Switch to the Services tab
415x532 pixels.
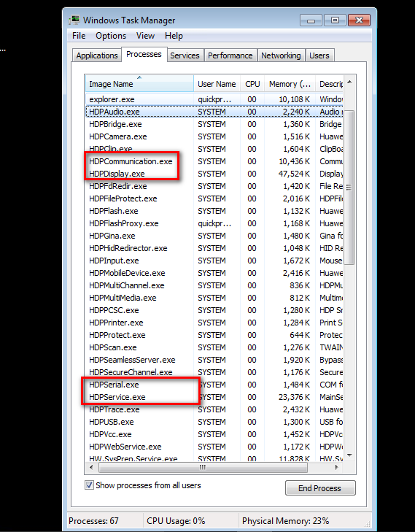click(x=185, y=55)
